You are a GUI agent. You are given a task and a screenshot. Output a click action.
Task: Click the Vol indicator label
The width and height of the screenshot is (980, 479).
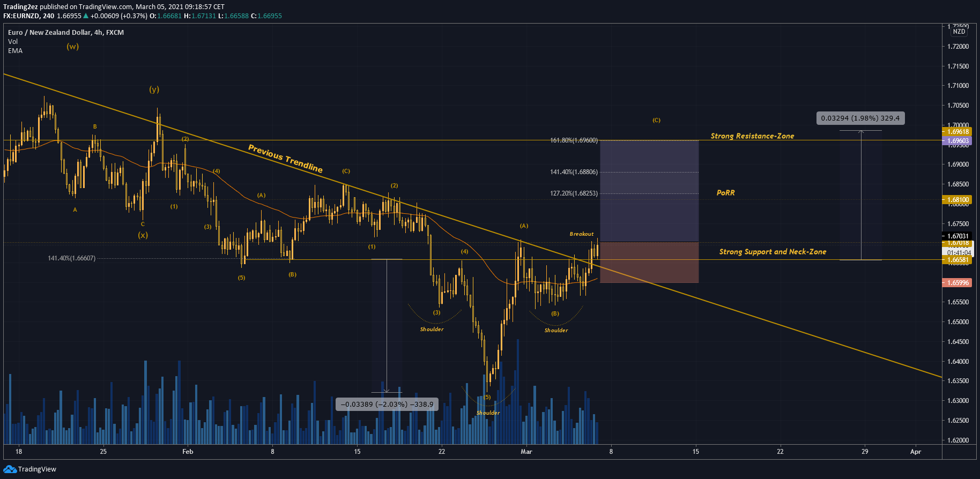click(x=13, y=41)
